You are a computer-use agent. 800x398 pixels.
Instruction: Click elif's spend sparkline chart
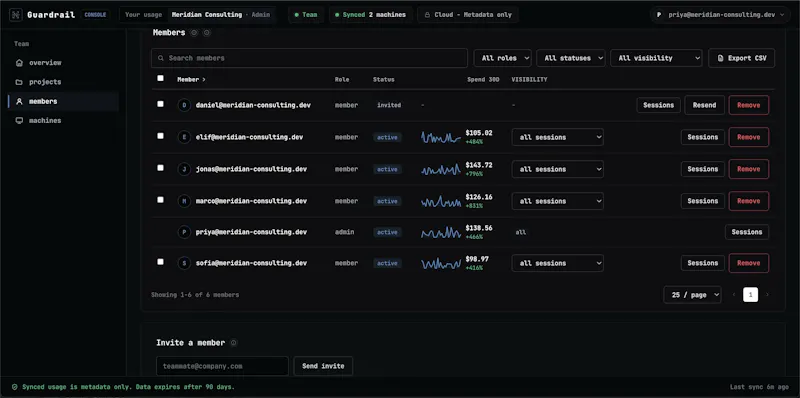coord(441,137)
